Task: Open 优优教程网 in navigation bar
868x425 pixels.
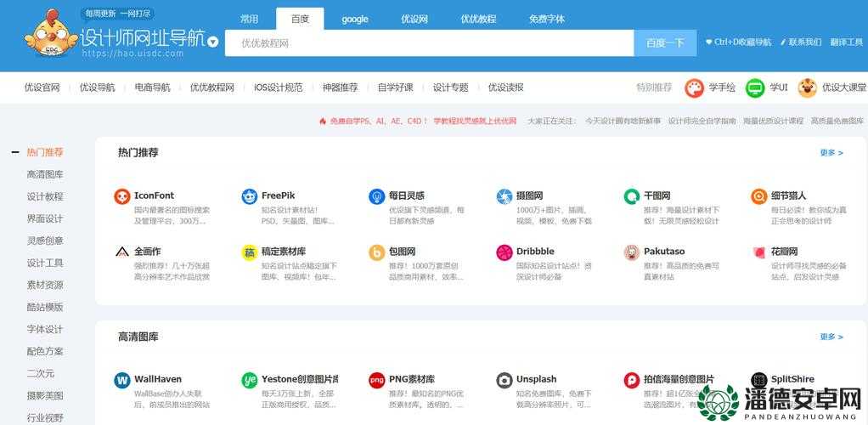Action: pyautogui.click(x=212, y=88)
